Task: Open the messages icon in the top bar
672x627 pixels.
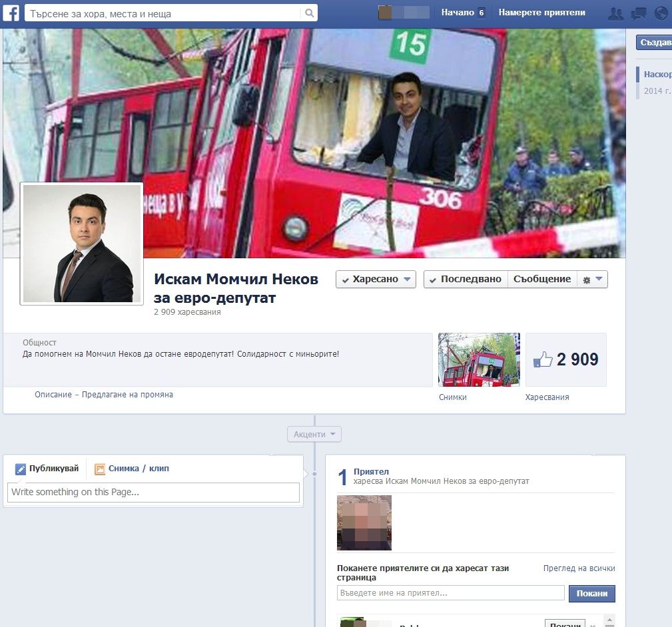Action: click(639, 14)
